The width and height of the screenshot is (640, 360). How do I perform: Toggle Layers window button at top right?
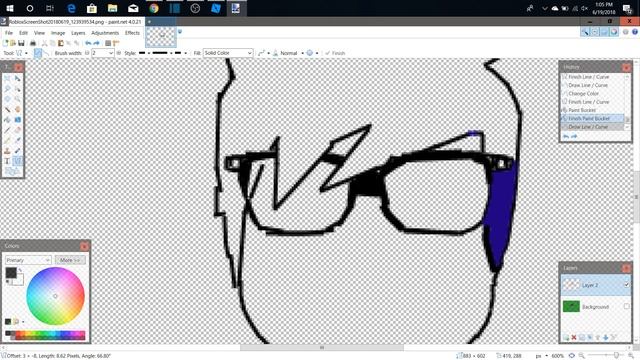tap(604, 32)
